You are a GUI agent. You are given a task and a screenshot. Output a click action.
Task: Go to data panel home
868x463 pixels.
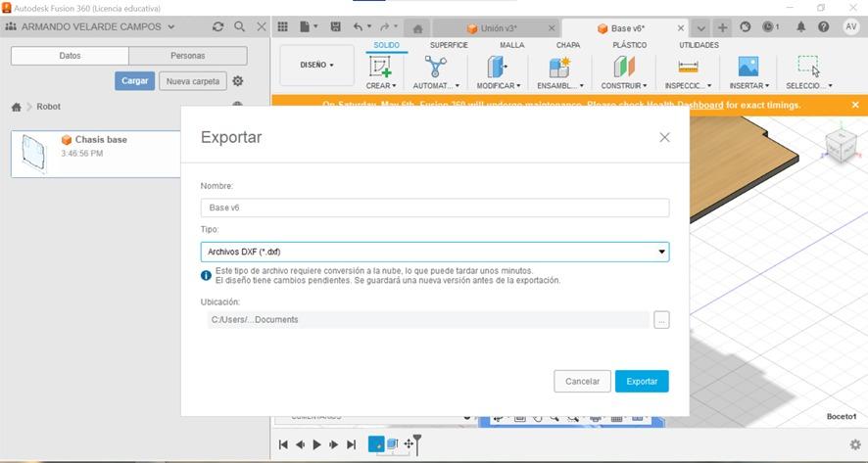point(16,107)
